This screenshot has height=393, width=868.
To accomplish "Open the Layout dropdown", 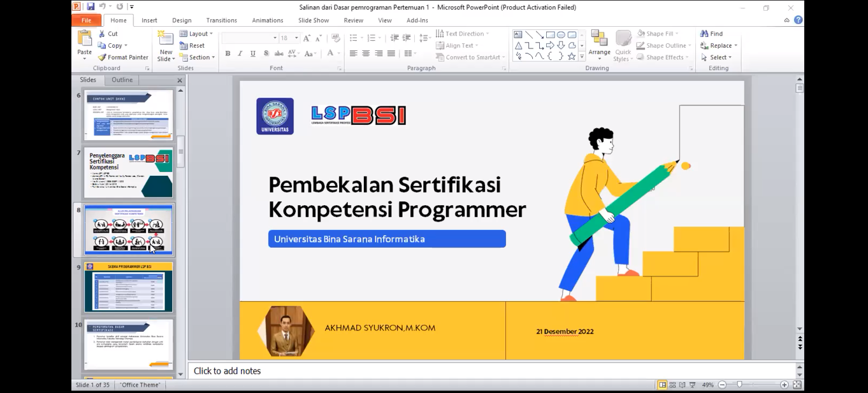I will 196,34.
